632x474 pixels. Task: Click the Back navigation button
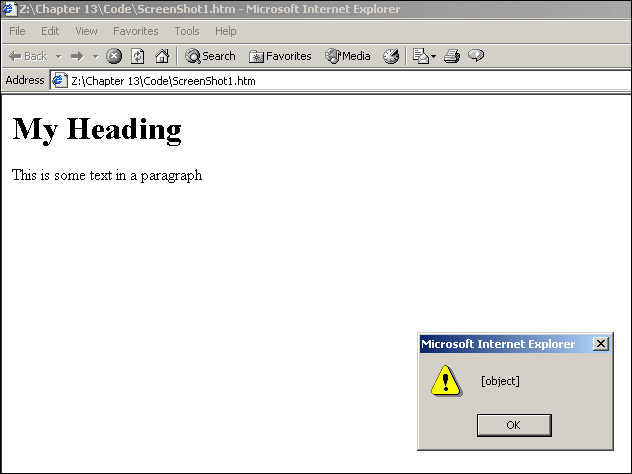(x=27, y=56)
